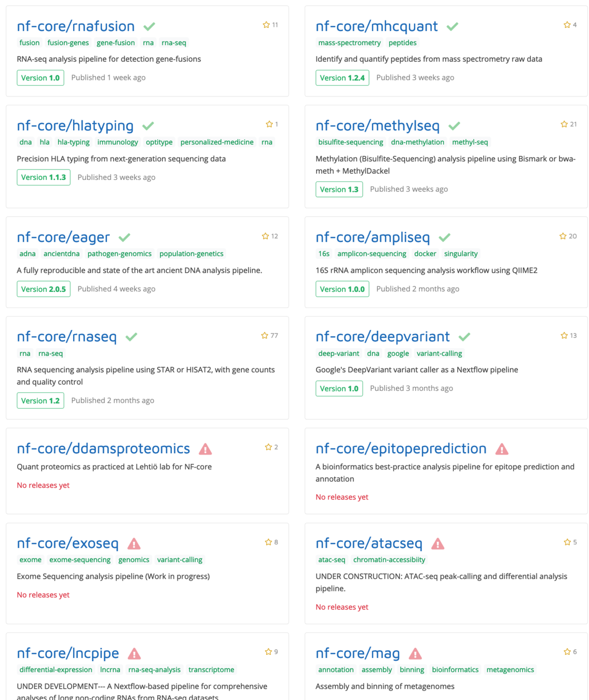Select the chromatin-accessibiity tag

point(389,560)
